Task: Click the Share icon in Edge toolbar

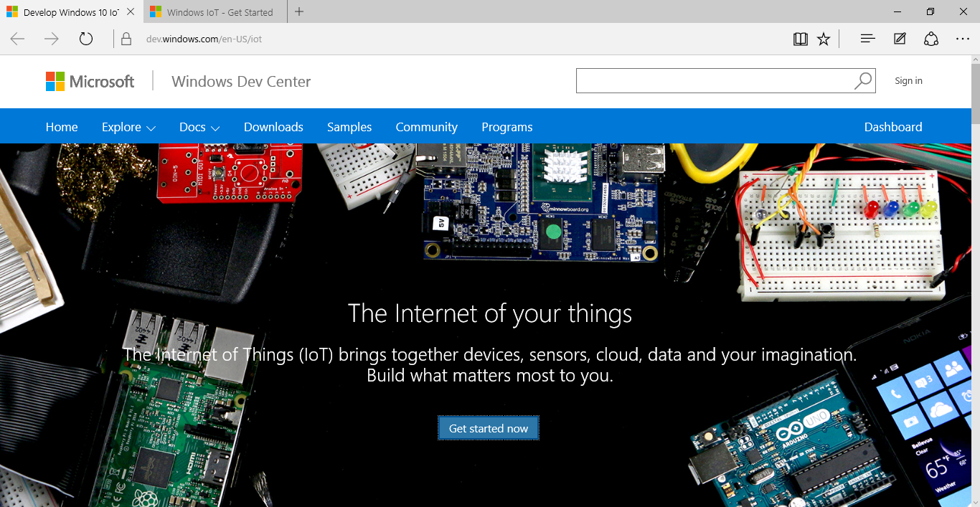Action: click(931, 39)
